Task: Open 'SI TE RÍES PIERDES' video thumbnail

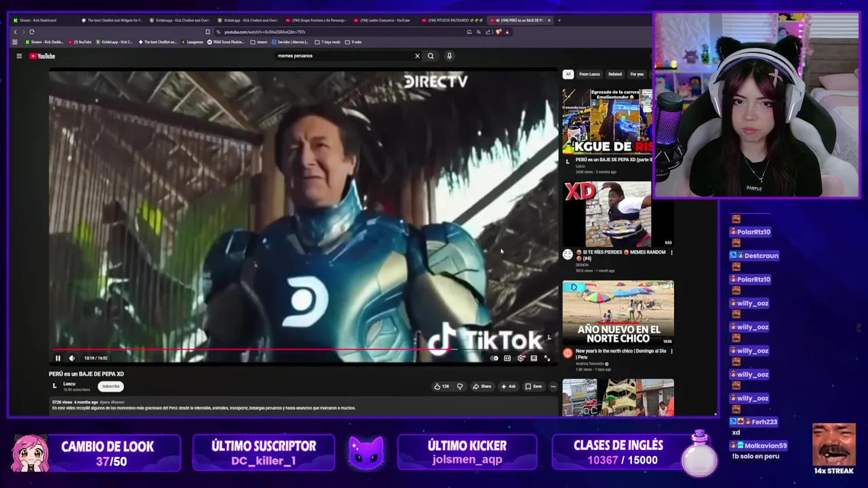Action: 618,214
